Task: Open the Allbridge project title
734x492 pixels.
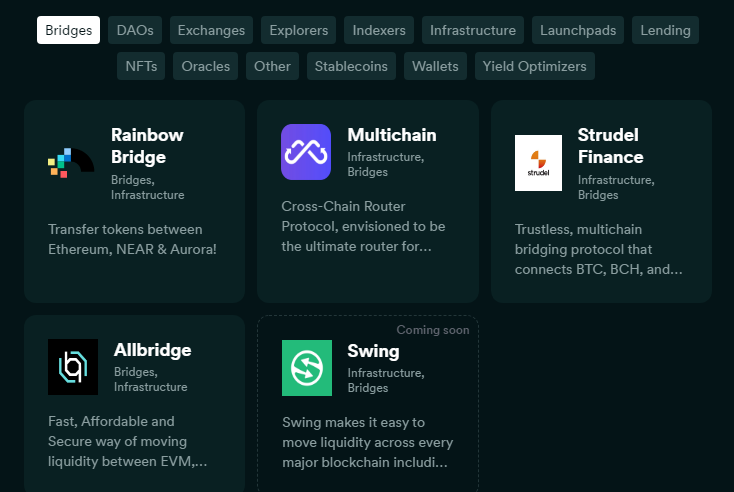Action: coord(153,350)
